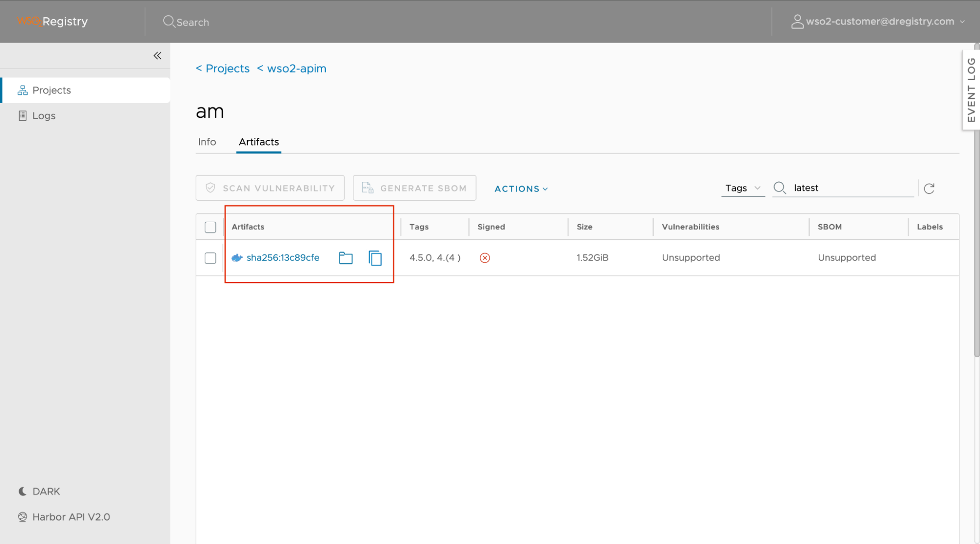This screenshot has width=980, height=544.
Task: Click the folder icon beside sha256:13c89cfe
Action: click(x=346, y=258)
